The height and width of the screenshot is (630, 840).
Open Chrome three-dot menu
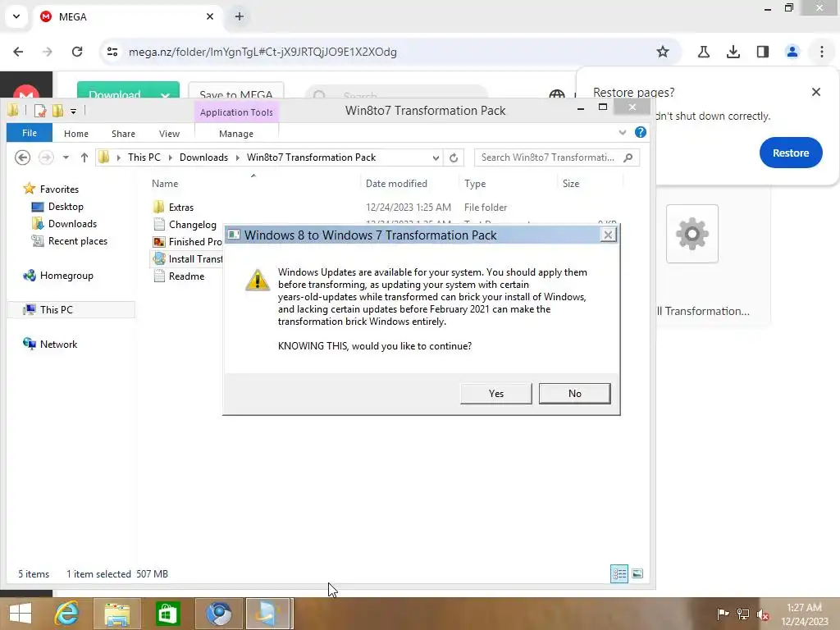[822, 52]
